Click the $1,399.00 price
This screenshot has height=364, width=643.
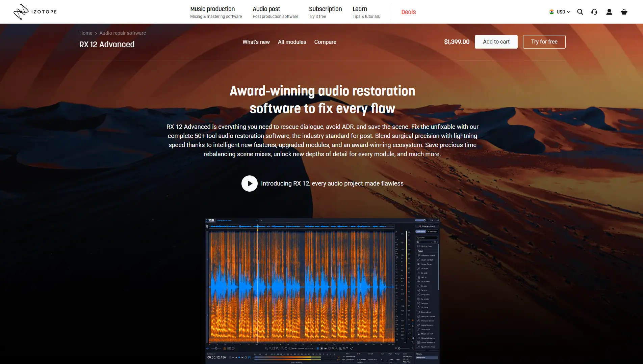[x=457, y=42]
